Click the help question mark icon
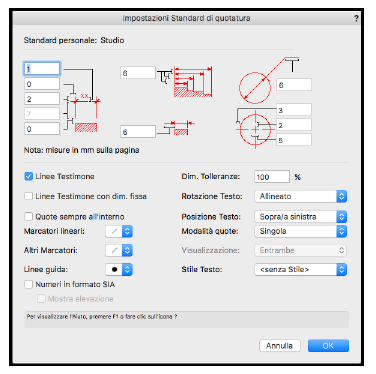Screen dimensions: 376x374 click(356, 18)
